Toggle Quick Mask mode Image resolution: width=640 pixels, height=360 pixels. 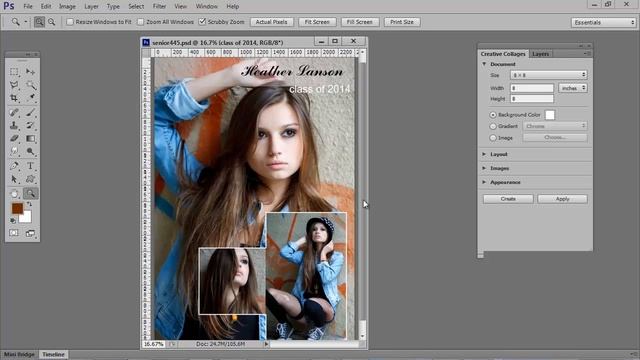point(14,233)
